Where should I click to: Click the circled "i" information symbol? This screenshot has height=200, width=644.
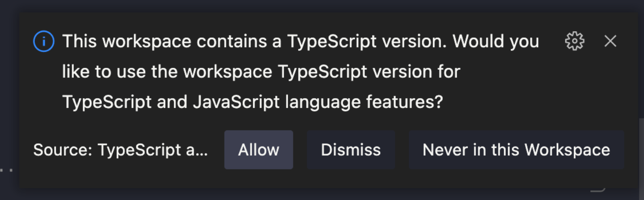tap(44, 42)
